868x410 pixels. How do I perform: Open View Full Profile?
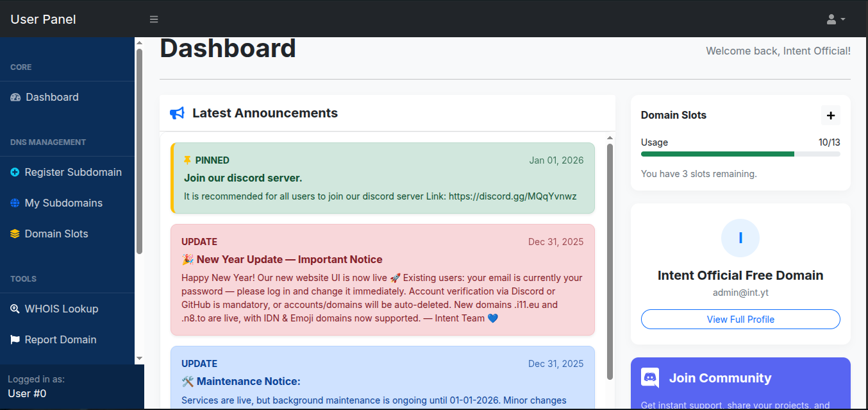tap(740, 320)
